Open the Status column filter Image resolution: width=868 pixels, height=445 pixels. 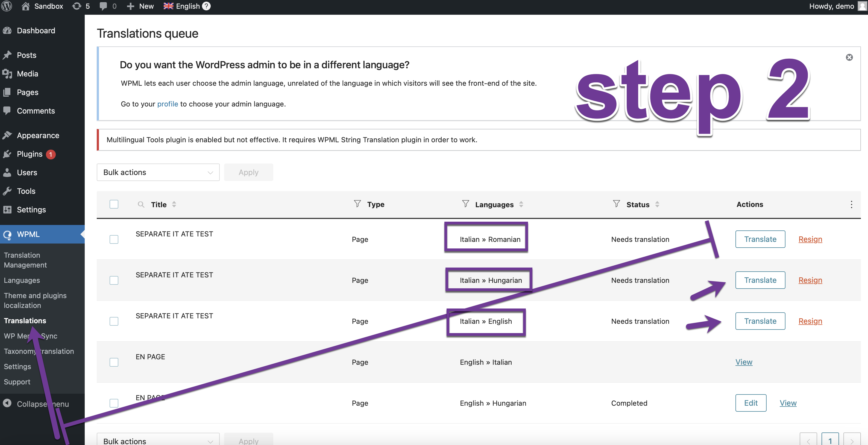click(616, 204)
